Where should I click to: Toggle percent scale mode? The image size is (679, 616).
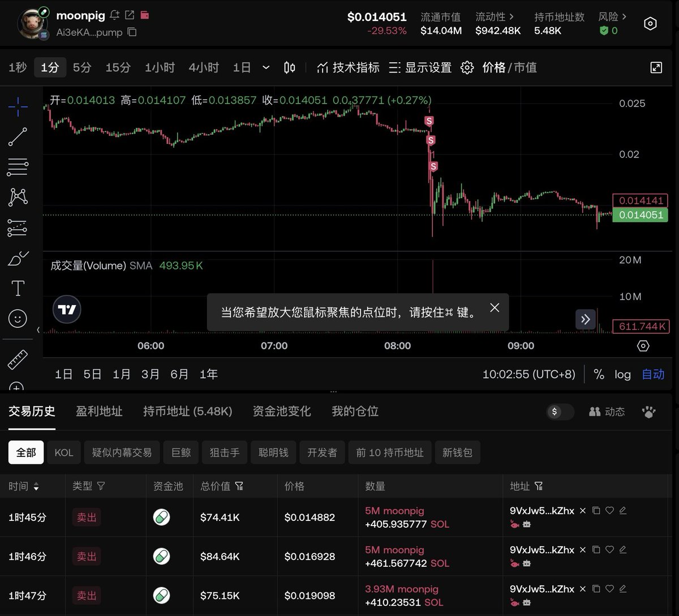[599, 374]
